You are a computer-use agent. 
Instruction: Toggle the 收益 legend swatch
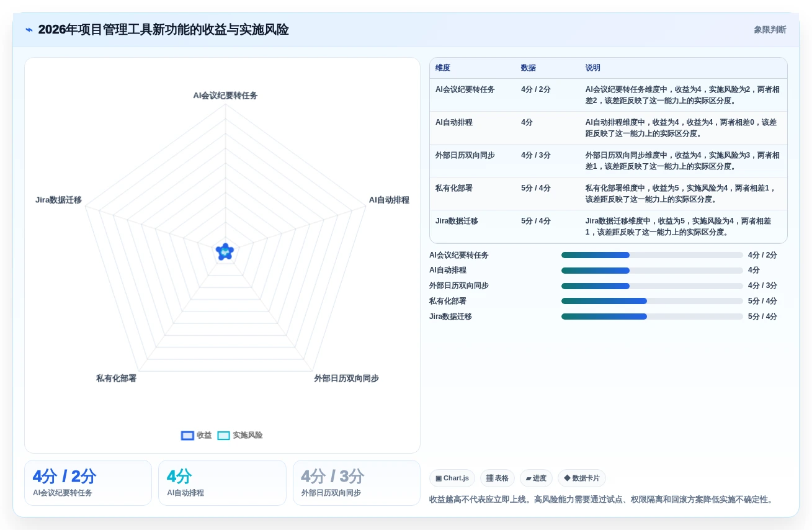187,436
